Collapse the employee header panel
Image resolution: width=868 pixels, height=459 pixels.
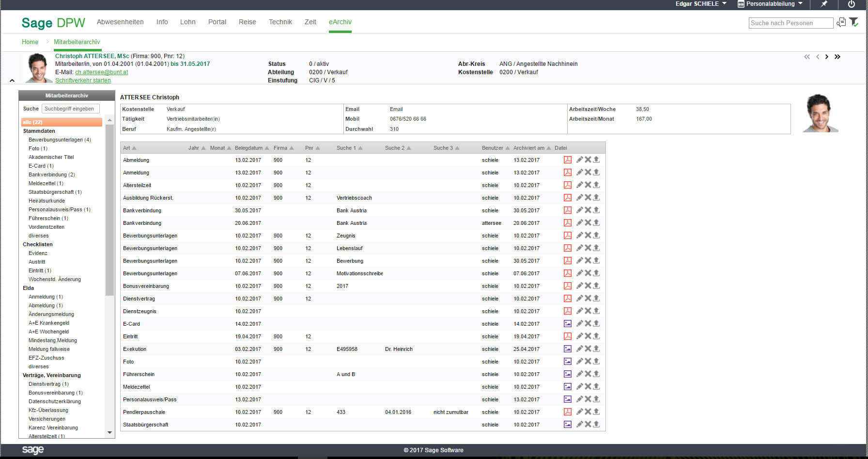click(x=12, y=80)
